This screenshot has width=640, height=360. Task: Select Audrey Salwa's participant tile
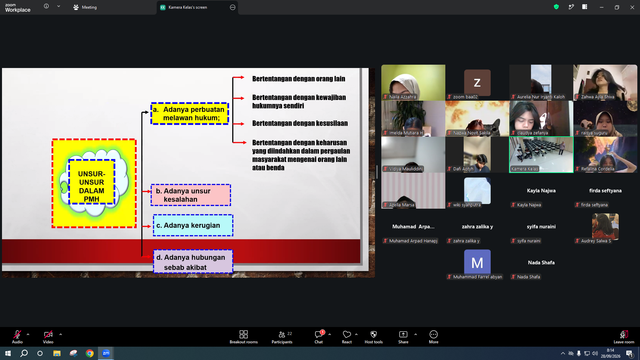point(605,227)
